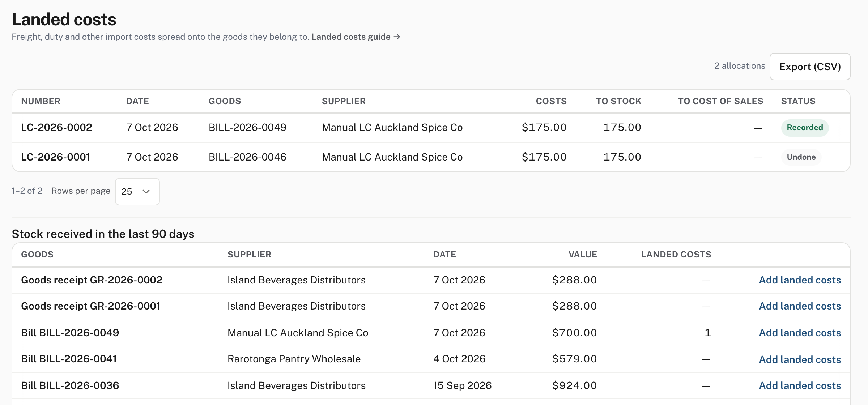Click the 2 allocations count text

(x=740, y=66)
